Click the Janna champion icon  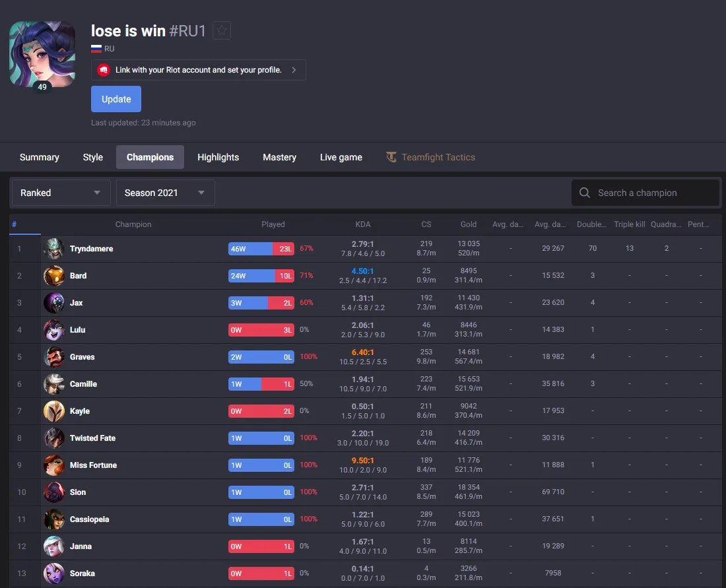click(53, 547)
